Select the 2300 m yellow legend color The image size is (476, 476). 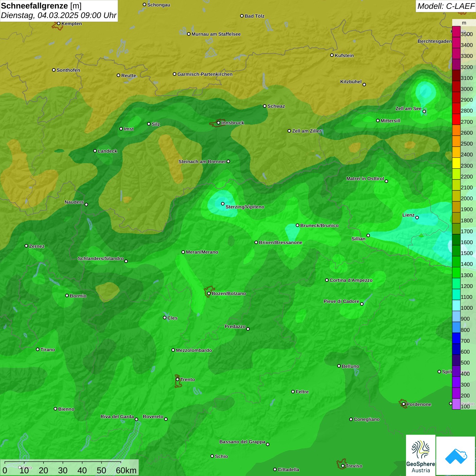[x=456, y=163]
